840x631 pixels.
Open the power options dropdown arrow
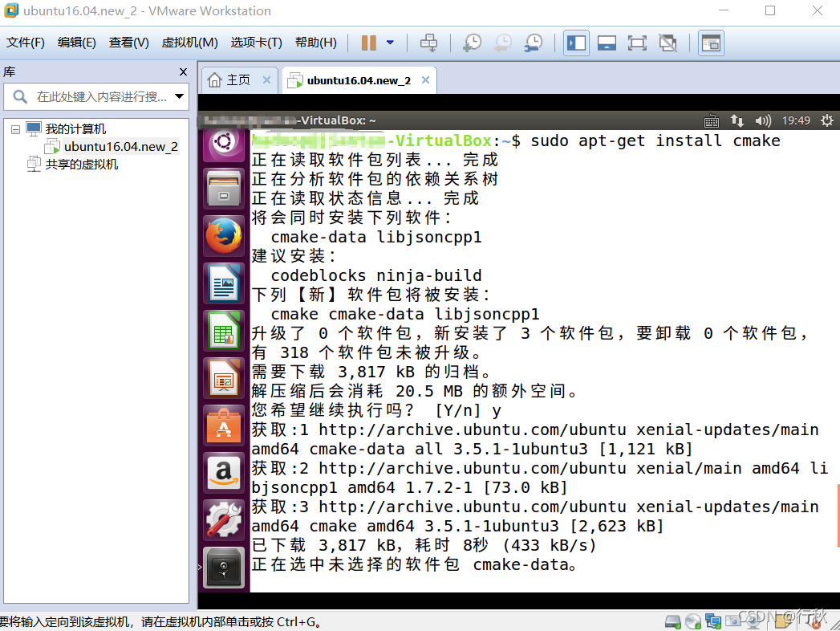tap(390, 43)
